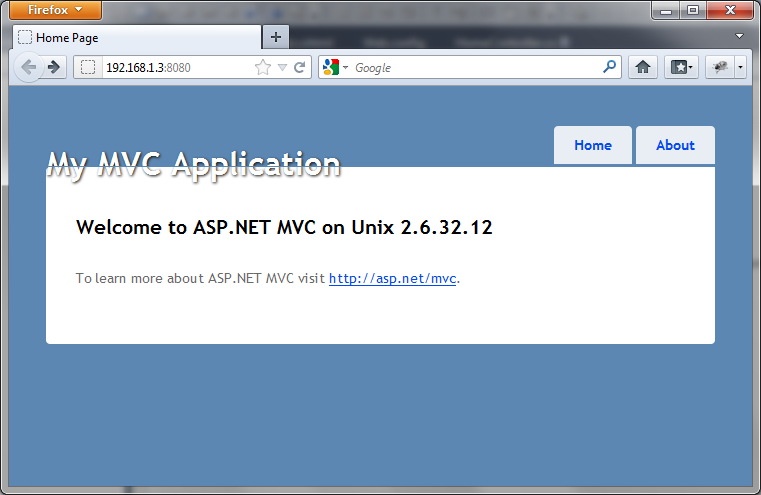Open the orange Firefox menu button
This screenshot has height=495, width=761.
pos(55,10)
